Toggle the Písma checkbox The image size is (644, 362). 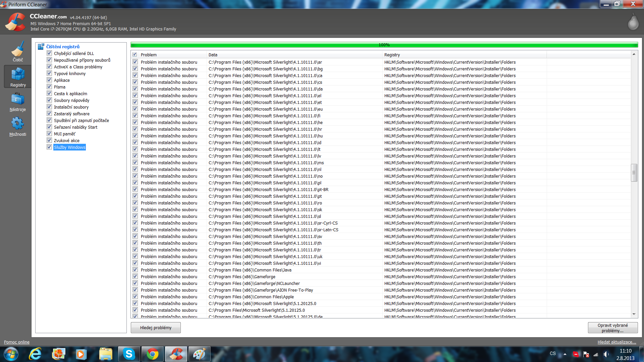click(x=49, y=87)
